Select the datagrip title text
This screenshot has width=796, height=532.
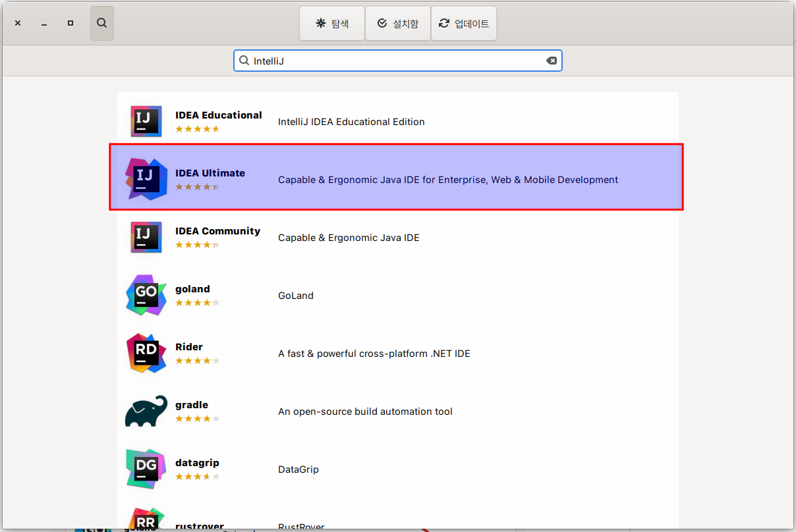tap(197, 463)
